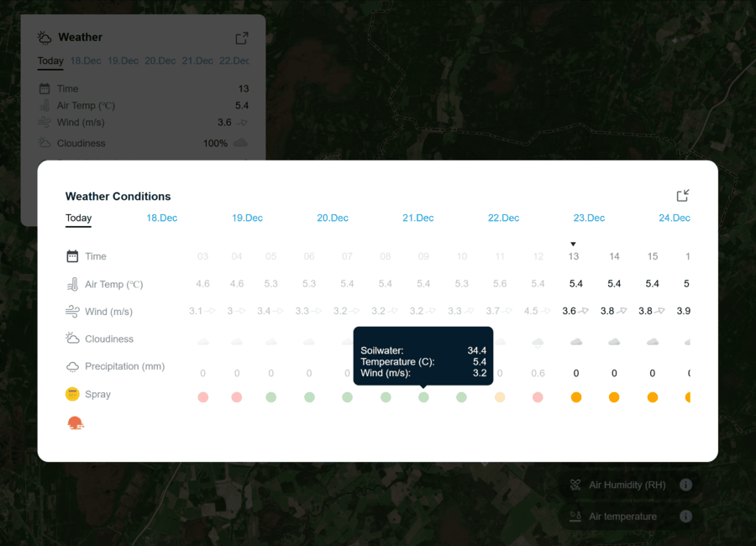Open info for Air Humidity (RH)
This screenshot has height=546, width=756.
685,485
